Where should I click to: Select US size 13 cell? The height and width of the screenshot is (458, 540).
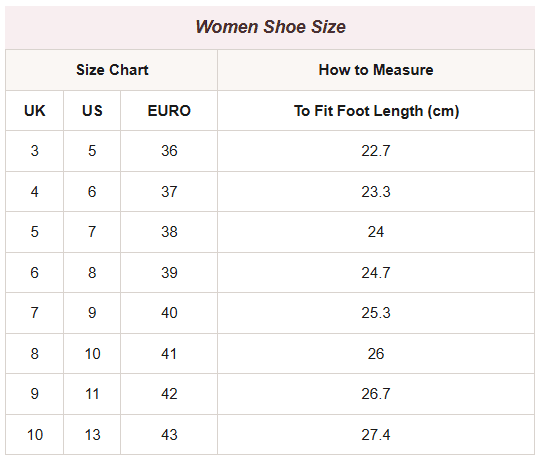click(x=92, y=435)
